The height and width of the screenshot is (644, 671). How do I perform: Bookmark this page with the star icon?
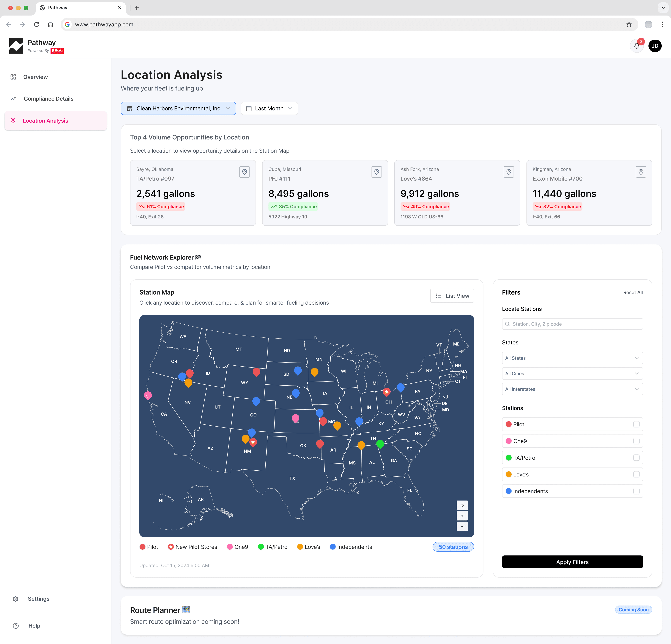pyautogui.click(x=629, y=25)
